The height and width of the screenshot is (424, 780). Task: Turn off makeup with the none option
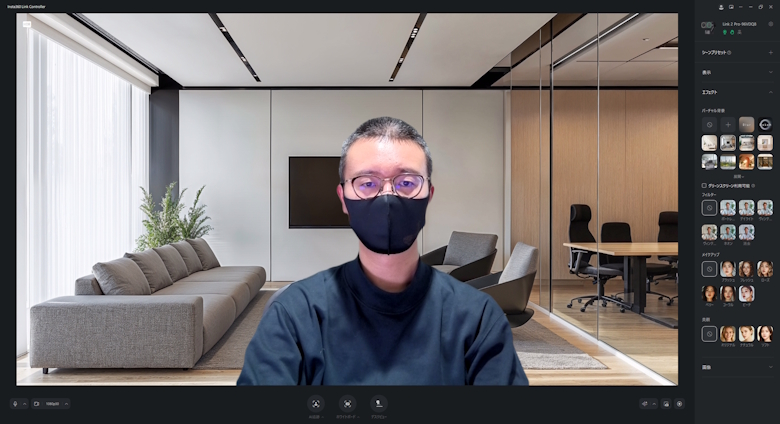coord(709,269)
